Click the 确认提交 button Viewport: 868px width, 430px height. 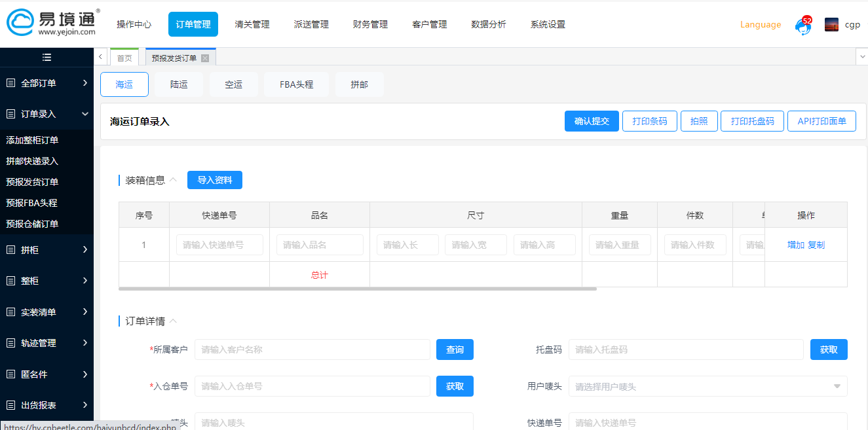pos(592,121)
